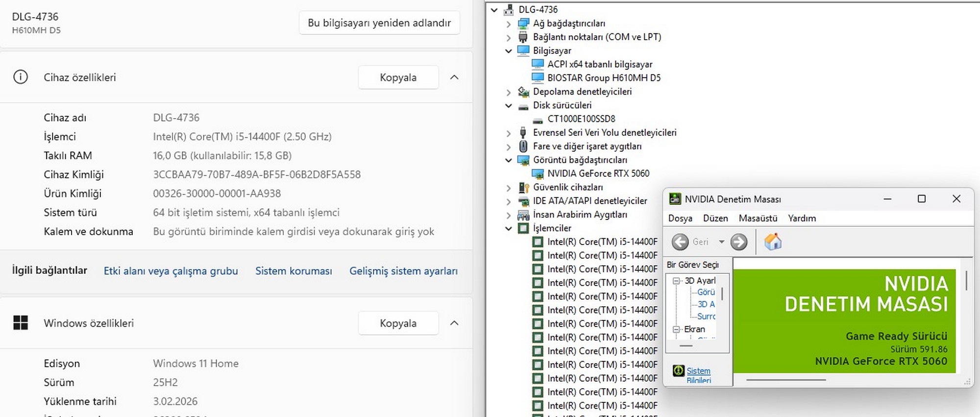The image size is (980, 417).
Task: Click the Geri back arrow button
Action: coord(680,242)
